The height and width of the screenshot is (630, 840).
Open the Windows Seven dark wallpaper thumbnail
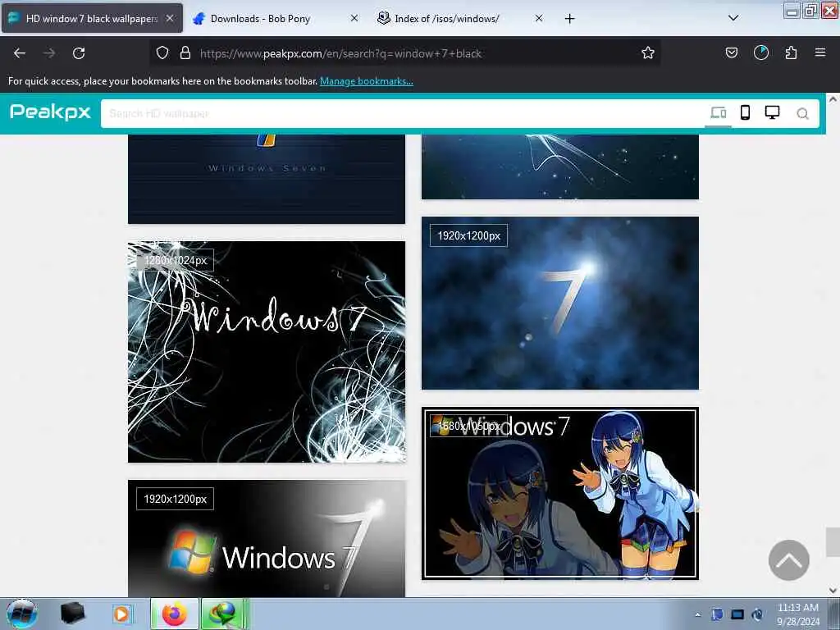point(267,179)
